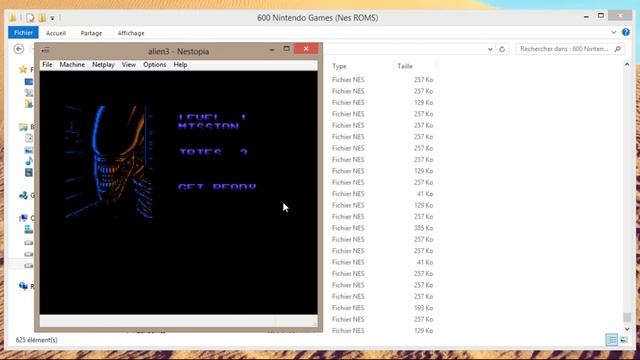640x360 pixels.
Task: Open the File menu in Nestopia
Action: point(47,65)
